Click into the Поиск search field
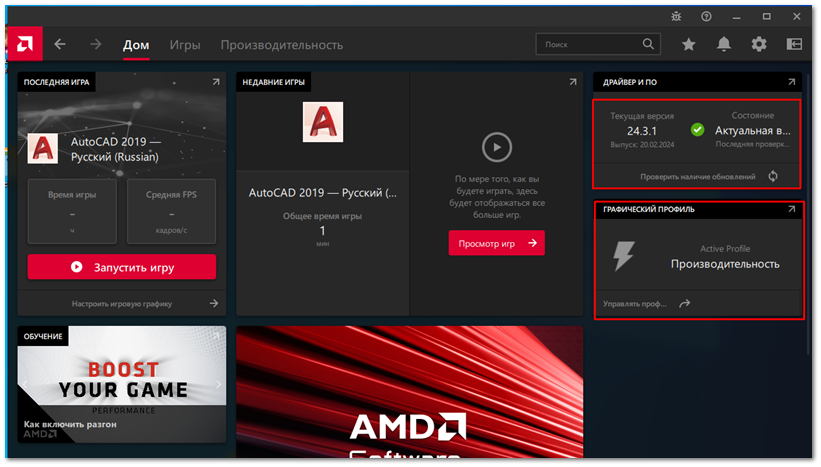Viewport: 821px width, 467px height. point(598,45)
